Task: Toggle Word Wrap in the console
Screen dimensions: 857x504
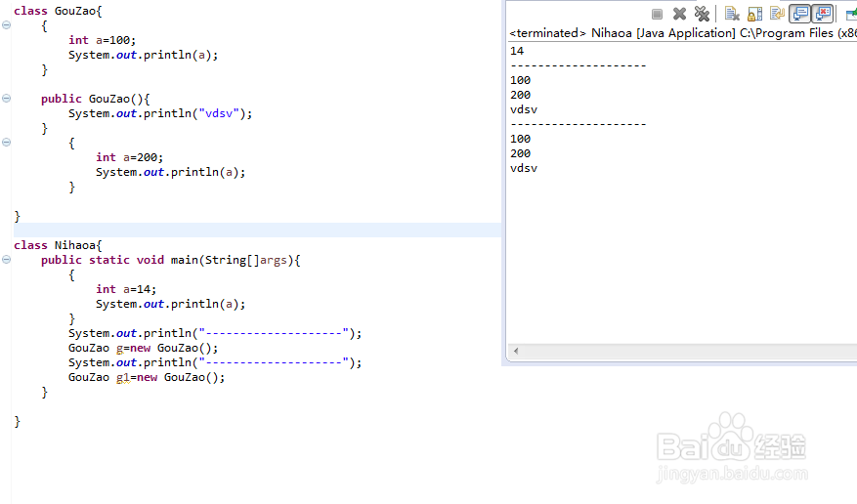Action: point(777,13)
